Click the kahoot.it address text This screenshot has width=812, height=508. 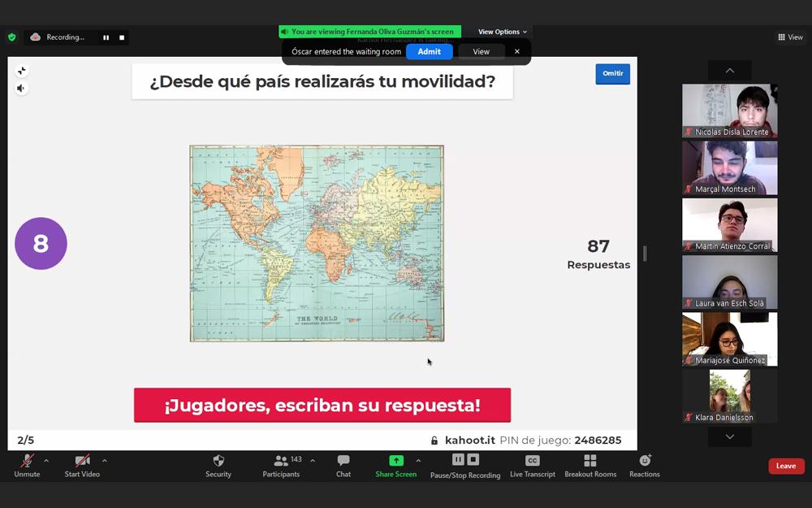point(470,440)
